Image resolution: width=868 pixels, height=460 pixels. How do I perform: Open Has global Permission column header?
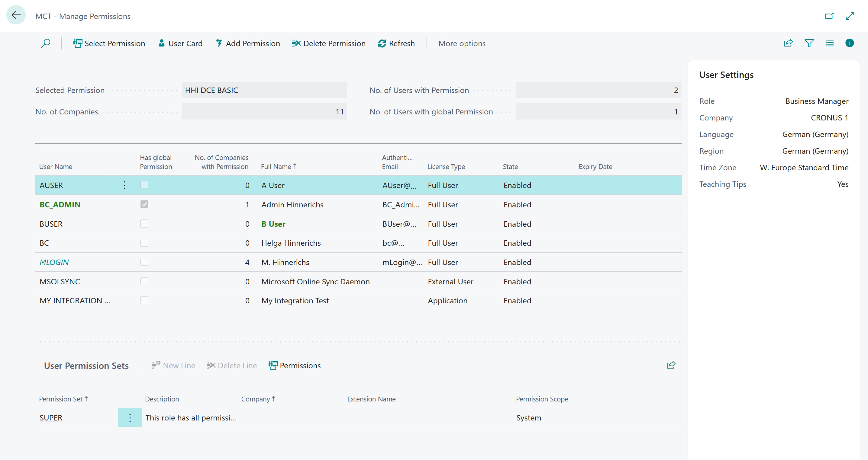(x=156, y=162)
